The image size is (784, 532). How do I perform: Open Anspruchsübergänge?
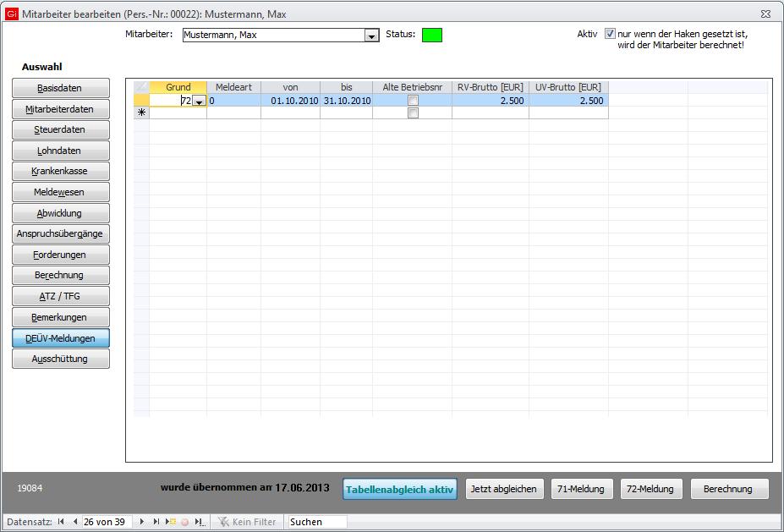(x=61, y=233)
